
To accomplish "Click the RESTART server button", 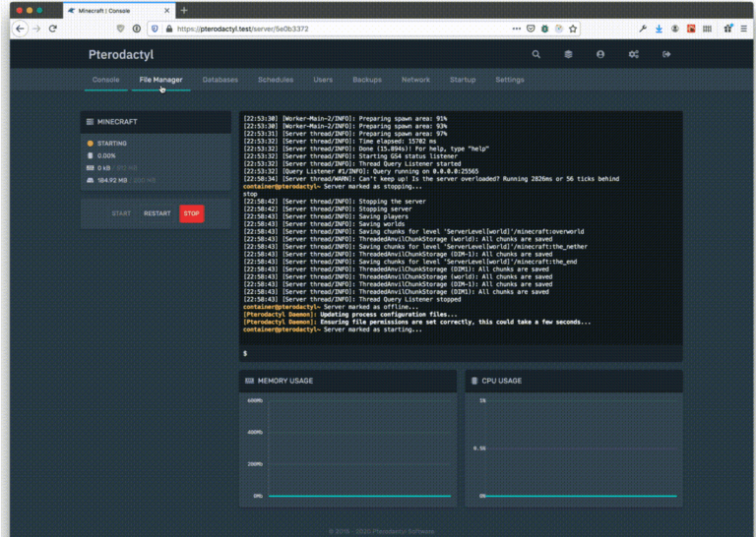I will [x=157, y=213].
